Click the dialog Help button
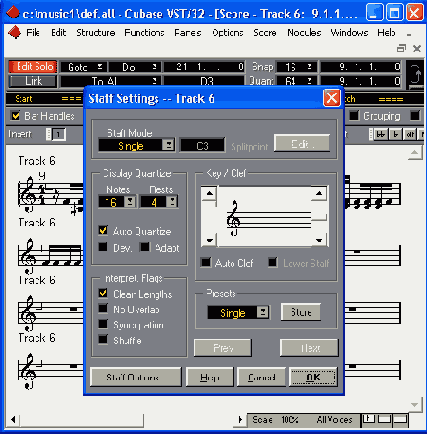Viewport: 427px width, 434px height. tap(210, 377)
